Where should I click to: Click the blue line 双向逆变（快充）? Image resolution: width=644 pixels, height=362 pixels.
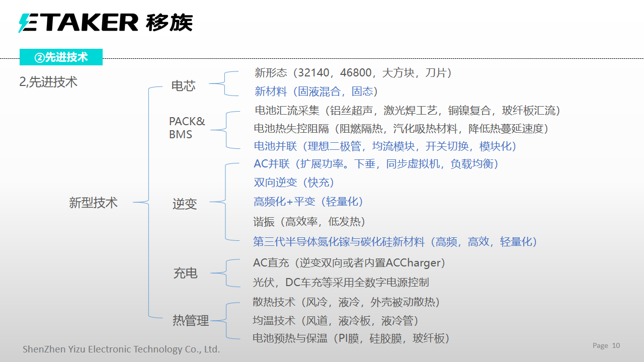coord(294,183)
